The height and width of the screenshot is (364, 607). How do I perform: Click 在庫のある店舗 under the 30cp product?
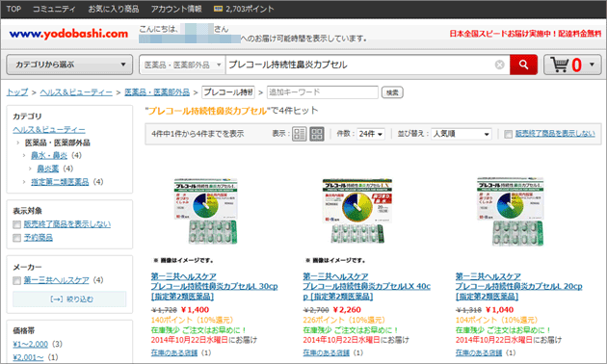174,352
